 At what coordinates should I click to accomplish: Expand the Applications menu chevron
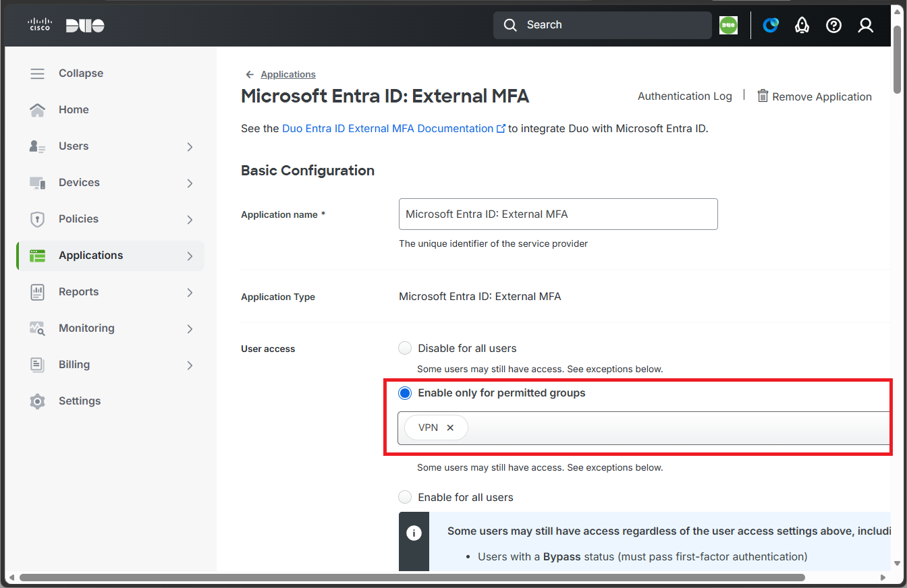coord(190,256)
